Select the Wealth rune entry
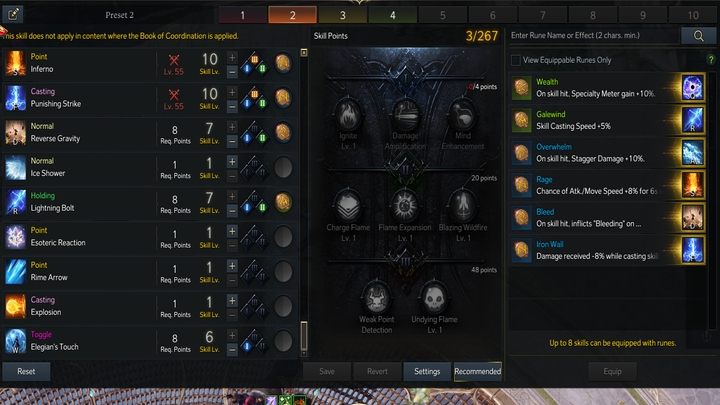 click(x=607, y=88)
